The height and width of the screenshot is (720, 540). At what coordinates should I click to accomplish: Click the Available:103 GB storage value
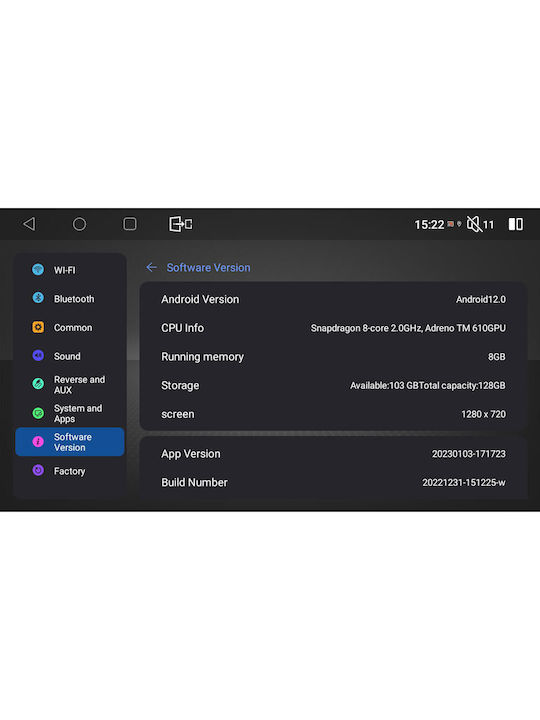(428, 385)
